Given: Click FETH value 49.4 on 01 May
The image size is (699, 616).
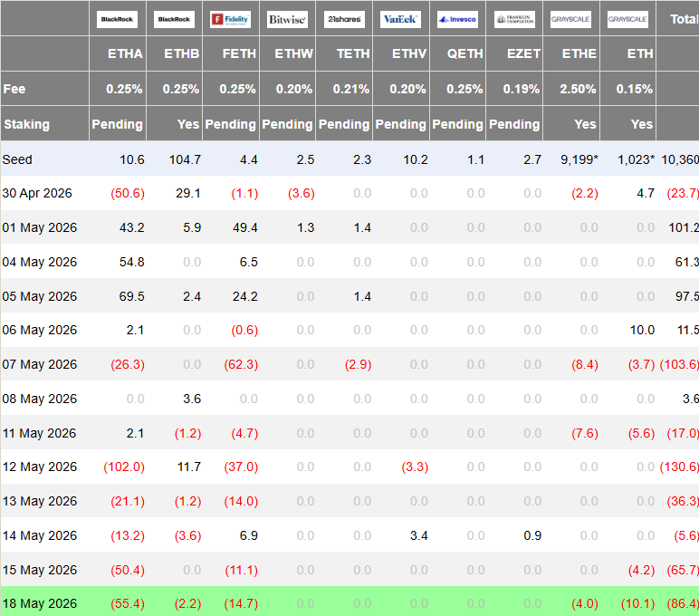Looking at the screenshot, I should click(245, 227).
